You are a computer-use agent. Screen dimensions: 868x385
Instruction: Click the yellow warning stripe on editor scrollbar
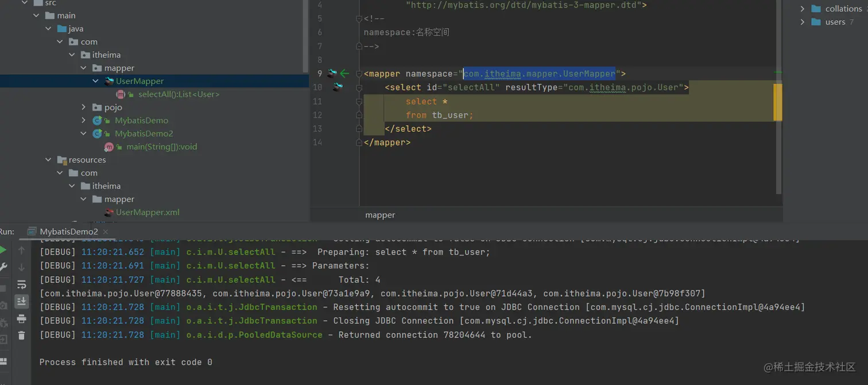pos(778,102)
